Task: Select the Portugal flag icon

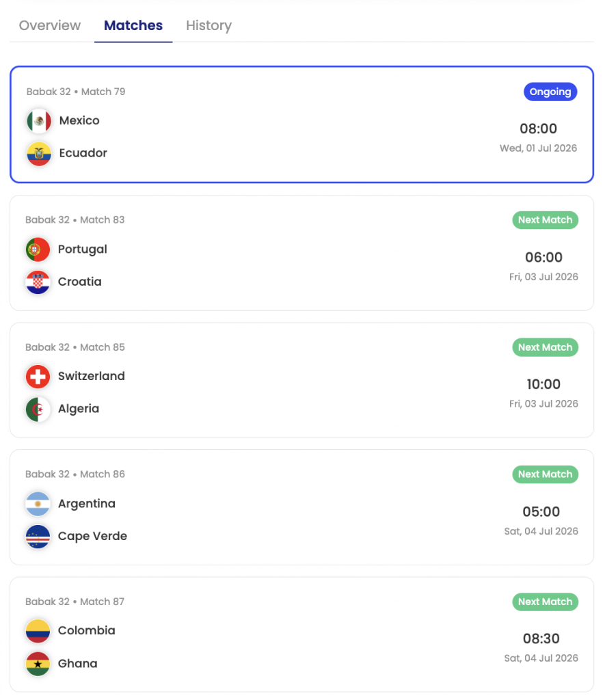Action: 38,250
